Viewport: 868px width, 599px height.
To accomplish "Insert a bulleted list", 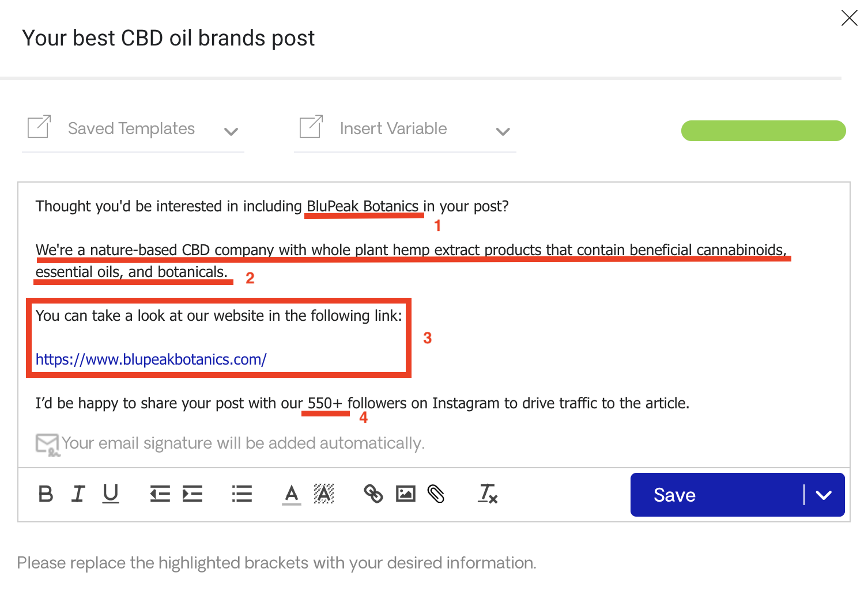I will 242,494.
